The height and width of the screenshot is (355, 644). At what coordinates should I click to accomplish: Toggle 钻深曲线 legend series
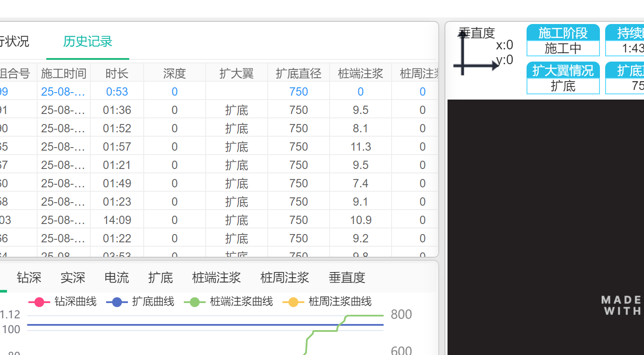coord(62,302)
